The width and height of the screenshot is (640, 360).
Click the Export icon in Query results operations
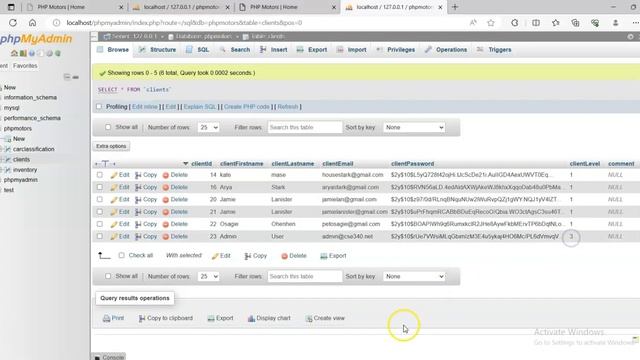point(211,318)
